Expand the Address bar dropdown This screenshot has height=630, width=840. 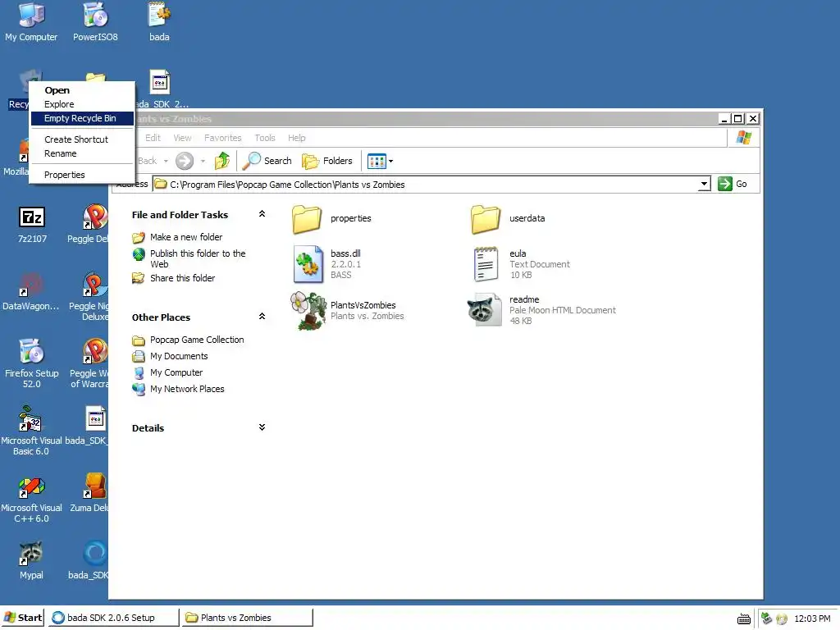(x=705, y=184)
